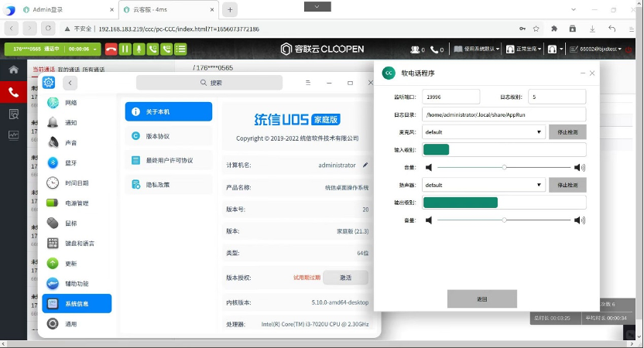Expand the browser tab list chevron
This screenshot has height=348, width=644.
tap(574, 9)
